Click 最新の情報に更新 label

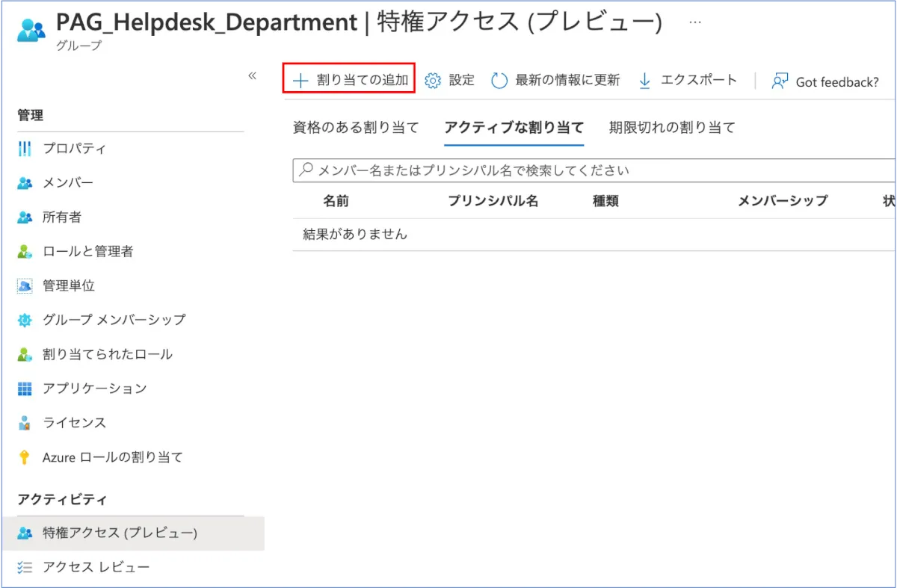point(568,81)
